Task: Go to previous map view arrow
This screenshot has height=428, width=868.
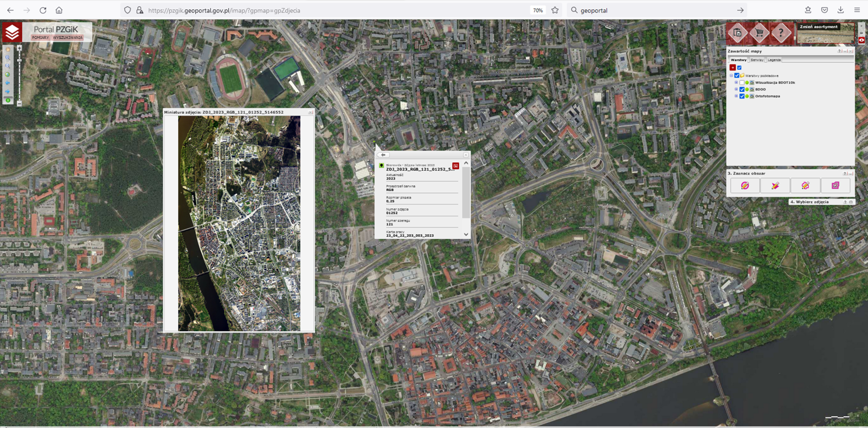Action: (8, 83)
